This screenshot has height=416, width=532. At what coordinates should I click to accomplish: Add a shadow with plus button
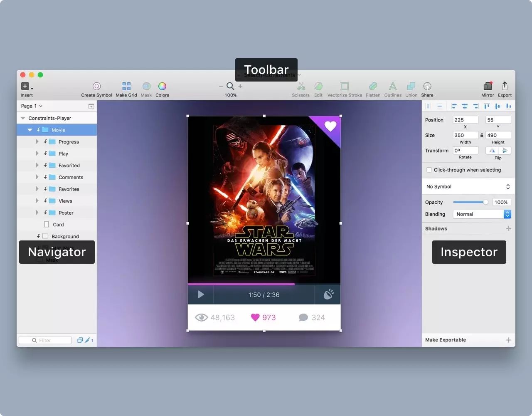(508, 228)
